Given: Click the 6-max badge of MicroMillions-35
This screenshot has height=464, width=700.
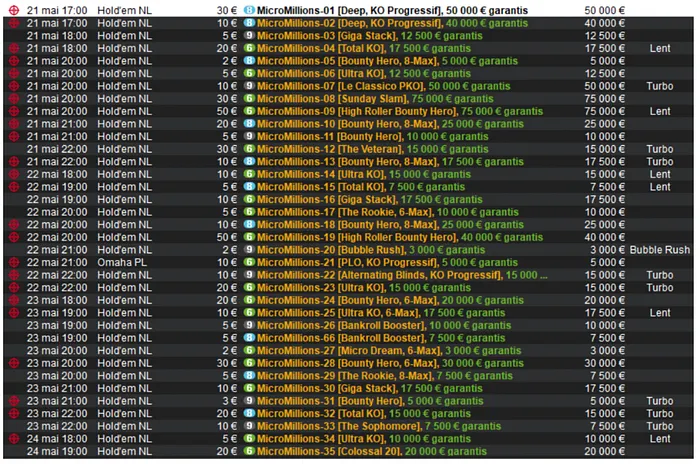Looking at the screenshot, I should (249, 451).
